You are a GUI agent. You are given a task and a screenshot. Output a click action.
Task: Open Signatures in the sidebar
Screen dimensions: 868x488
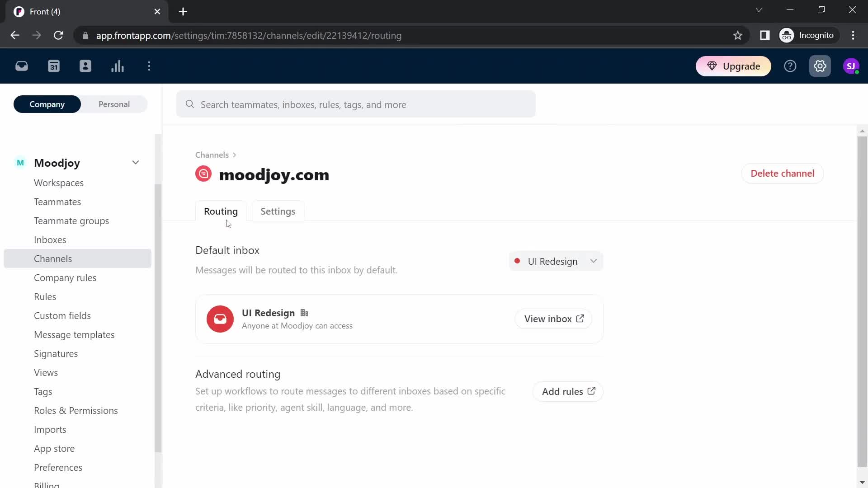(56, 354)
